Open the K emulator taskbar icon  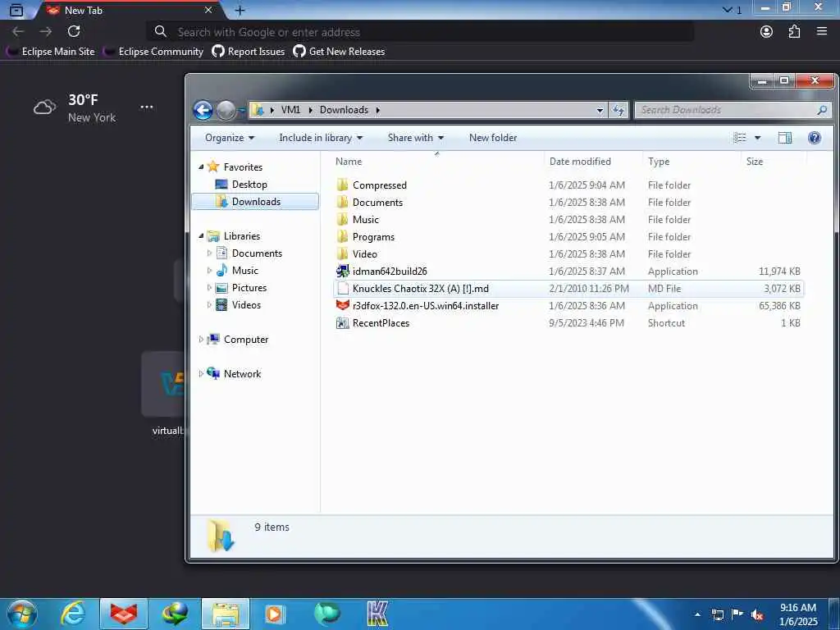377,614
